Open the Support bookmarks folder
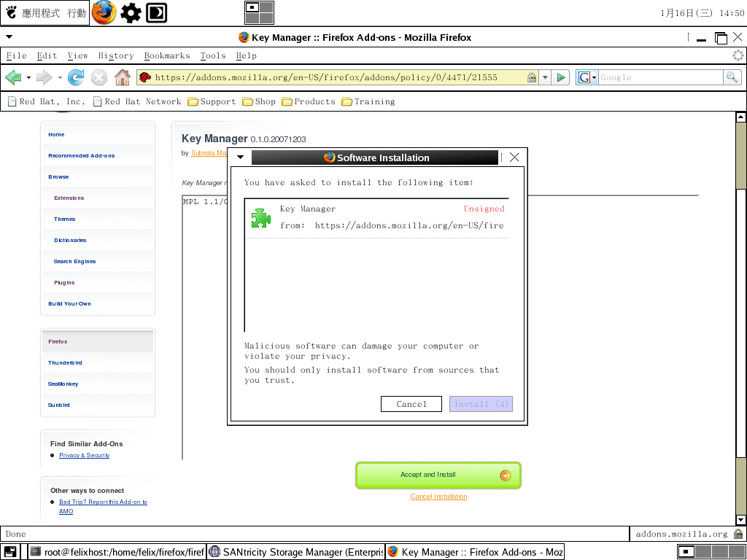 click(x=212, y=101)
